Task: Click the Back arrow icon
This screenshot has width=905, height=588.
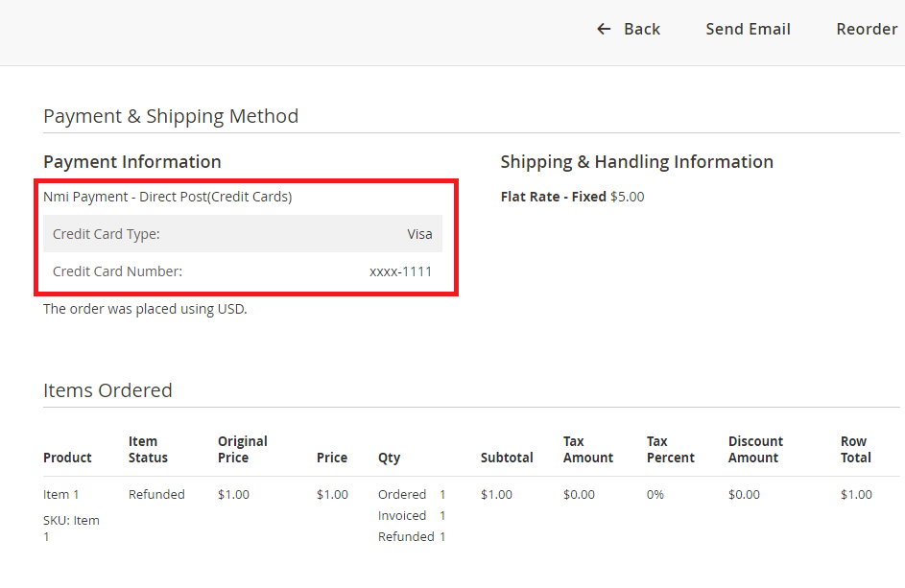Action: 604,29
